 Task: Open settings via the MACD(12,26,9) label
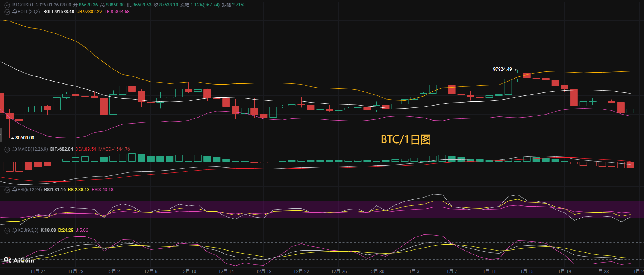[33, 149]
